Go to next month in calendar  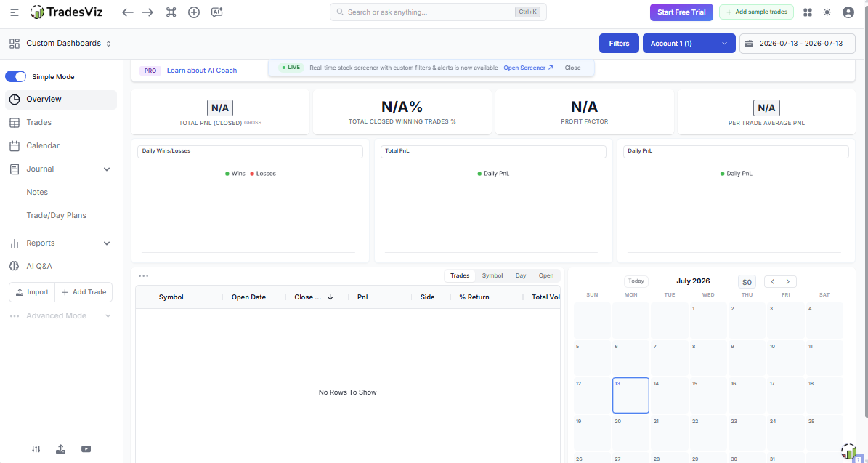pyautogui.click(x=787, y=282)
